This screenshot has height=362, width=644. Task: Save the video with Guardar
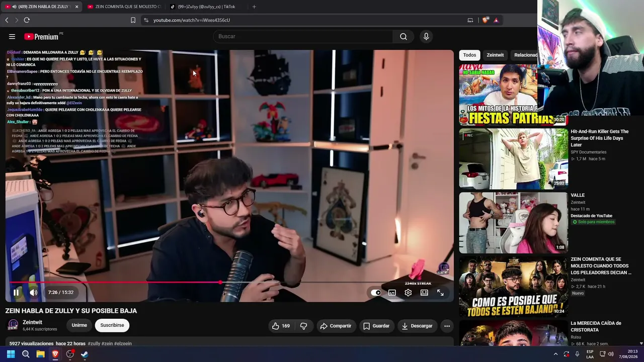(x=376, y=326)
